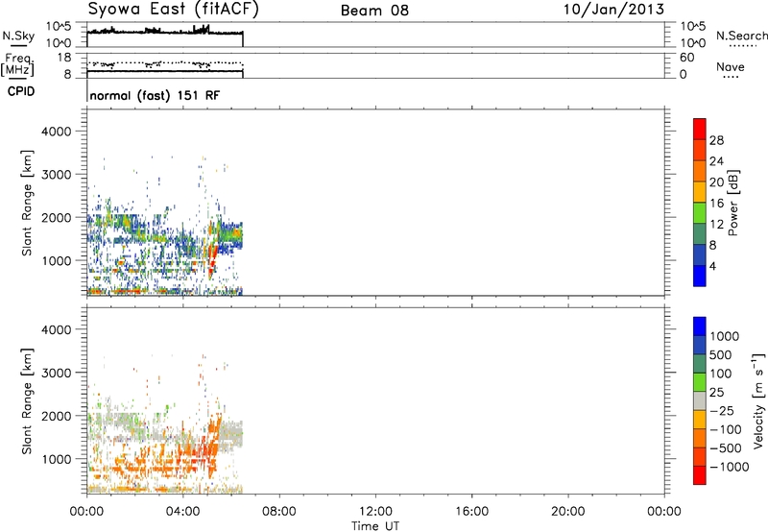The width and height of the screenshot is (768, 532).
Task: Click the red high-power streak in power plot
Action: 212,259
